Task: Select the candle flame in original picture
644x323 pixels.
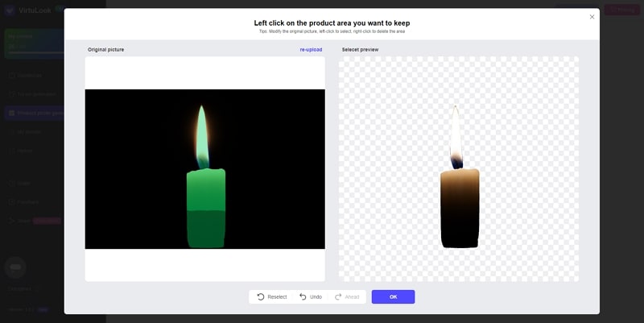Action: [x=202, y=137]
